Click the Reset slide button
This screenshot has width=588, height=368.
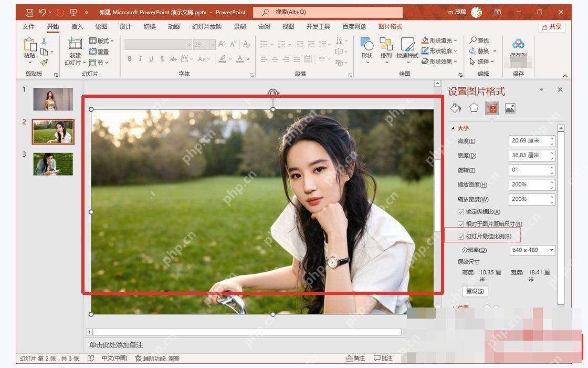pyautogui.click(x=99, y=52)
